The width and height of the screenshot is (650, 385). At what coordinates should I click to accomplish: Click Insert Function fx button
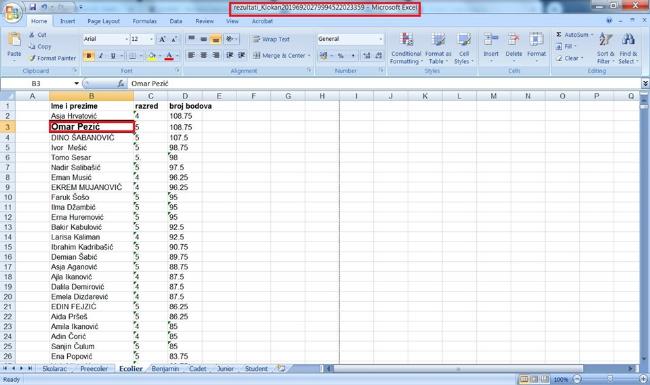tap(121, 84)
